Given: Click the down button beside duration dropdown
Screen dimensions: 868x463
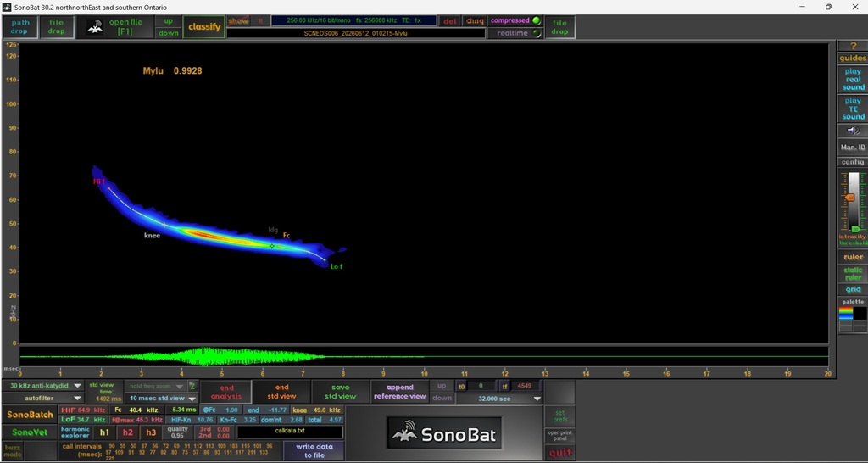Looking at the screenshot, I should 442,399.
